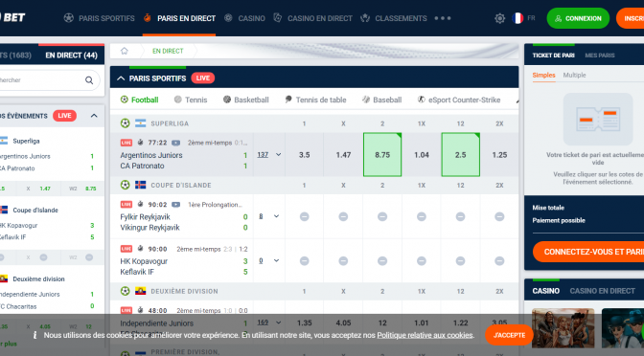This screenshot has height=356, width=644.
Task: Click the cookie notice info icon
Action: click(x=34, y=335)
